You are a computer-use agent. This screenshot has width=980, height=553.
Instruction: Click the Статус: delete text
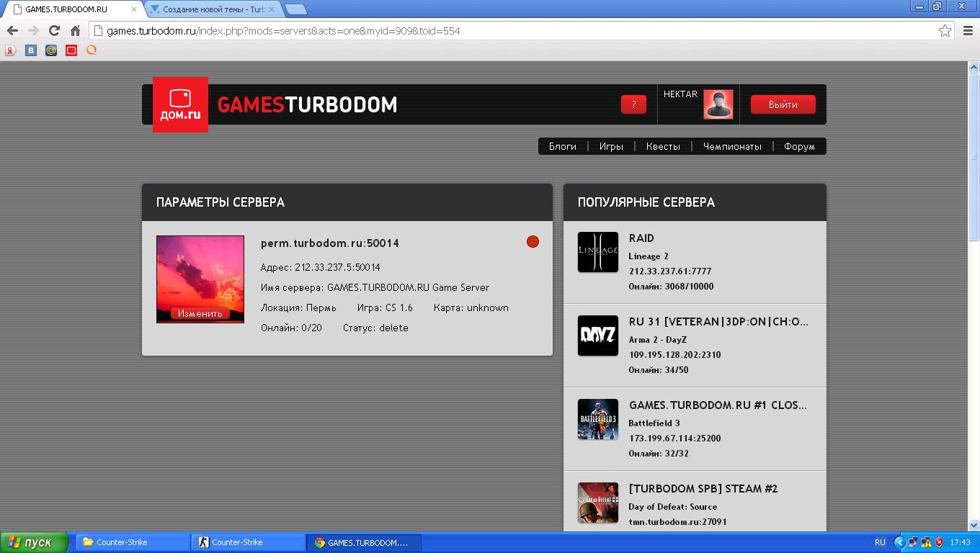(375, 328)
